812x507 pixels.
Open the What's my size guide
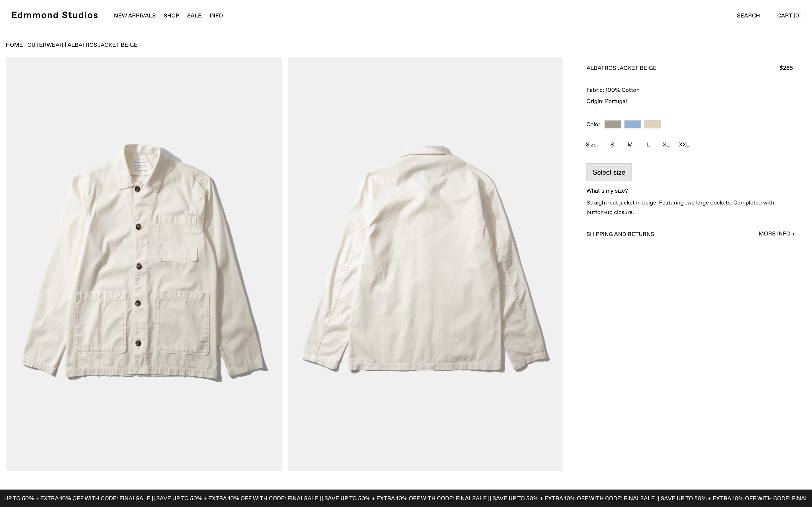point(607,191)
